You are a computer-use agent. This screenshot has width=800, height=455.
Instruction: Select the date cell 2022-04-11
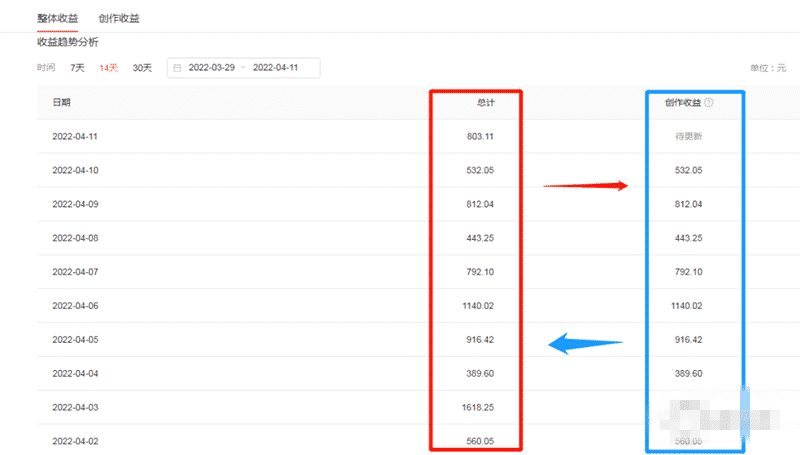pyautogui.click(x=75, y=136)
